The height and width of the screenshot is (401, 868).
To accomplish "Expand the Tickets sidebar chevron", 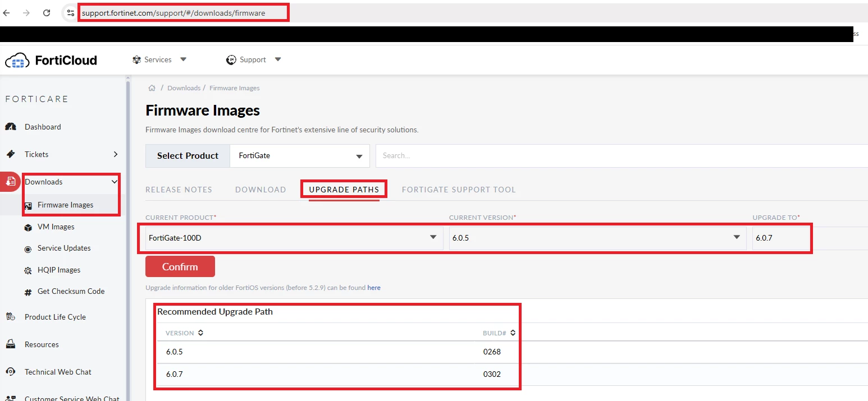I will click(x=116, y=154).
